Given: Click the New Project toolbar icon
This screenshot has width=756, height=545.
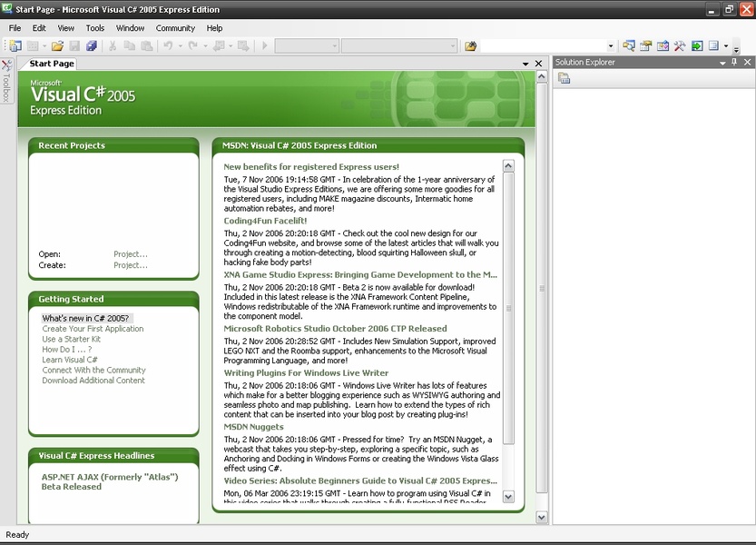Looking at the screenshot, I should 15,45.
